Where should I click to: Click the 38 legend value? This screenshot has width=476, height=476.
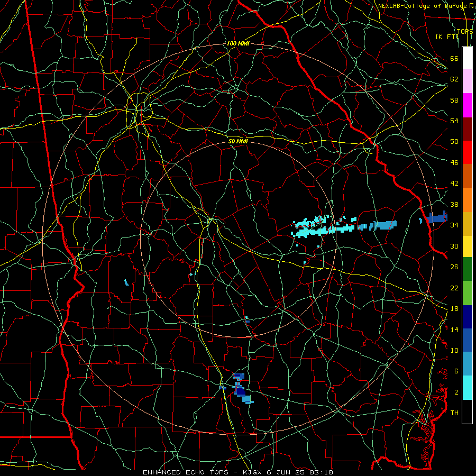454,204
